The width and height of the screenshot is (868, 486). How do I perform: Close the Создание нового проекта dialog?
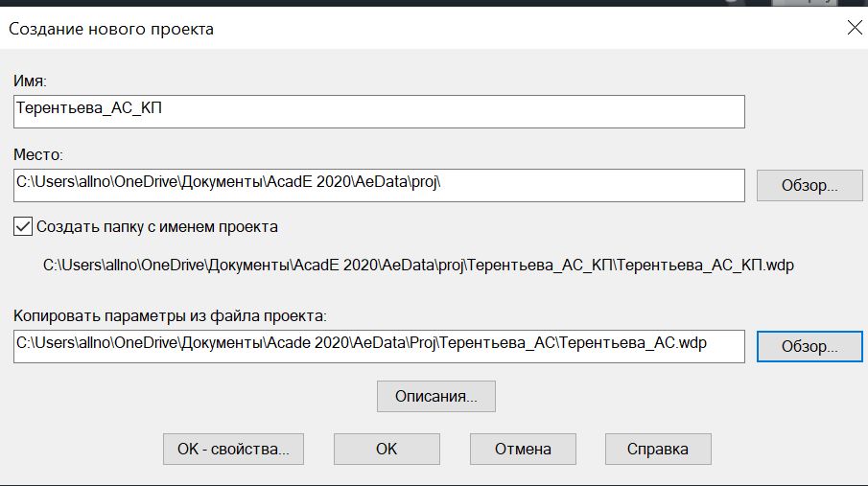(x=855, y=27)
